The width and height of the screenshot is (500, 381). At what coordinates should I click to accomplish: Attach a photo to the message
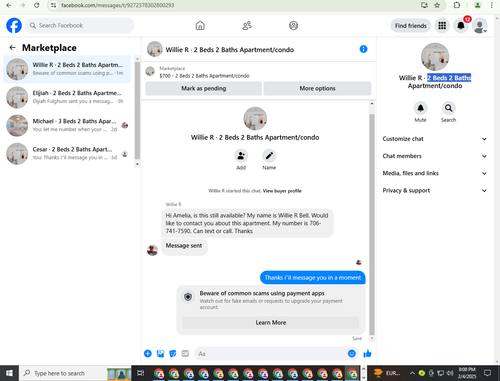click(x=160, y=354)
